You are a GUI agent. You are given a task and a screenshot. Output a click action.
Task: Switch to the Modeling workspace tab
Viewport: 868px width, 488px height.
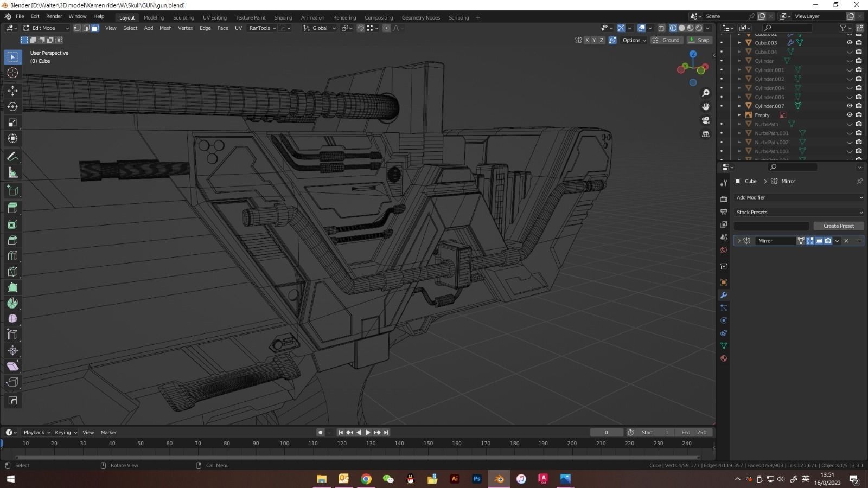154,17
